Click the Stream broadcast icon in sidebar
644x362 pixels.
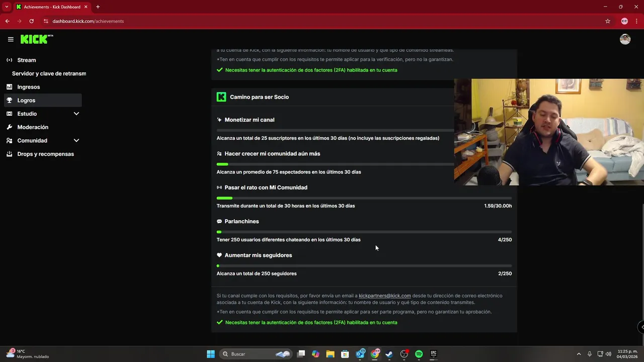tap(9, 60)
